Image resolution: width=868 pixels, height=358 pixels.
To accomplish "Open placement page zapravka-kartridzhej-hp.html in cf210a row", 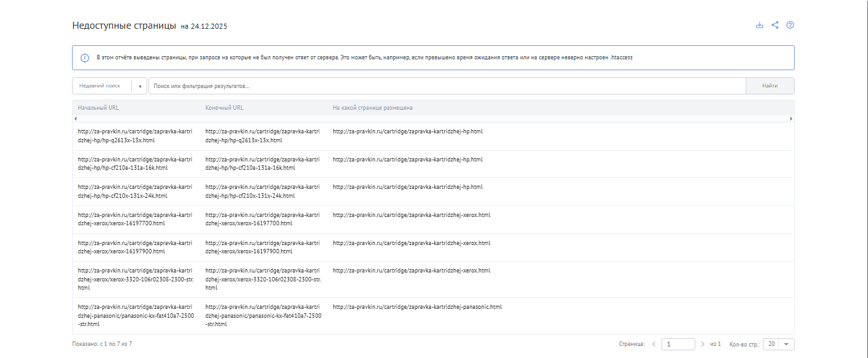I will pyautogui.click(x=408, y=159).
